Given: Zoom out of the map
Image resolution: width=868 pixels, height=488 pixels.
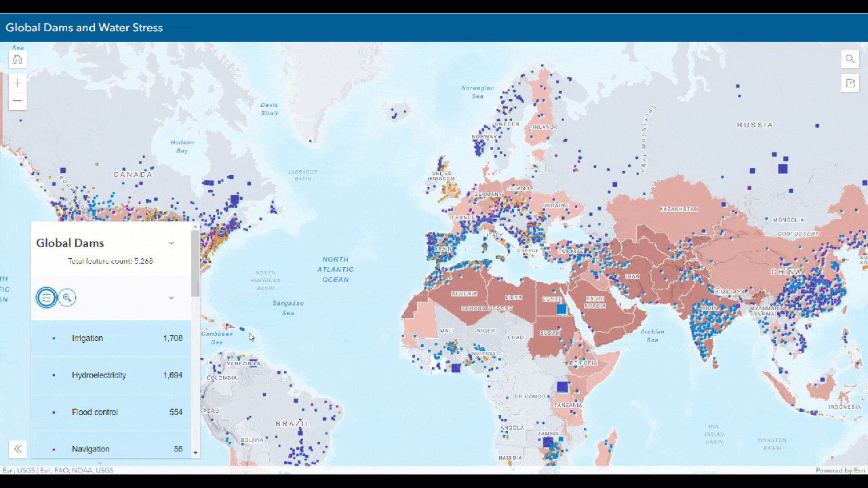Looking at the screenshot, I should (x=18, y=101).
